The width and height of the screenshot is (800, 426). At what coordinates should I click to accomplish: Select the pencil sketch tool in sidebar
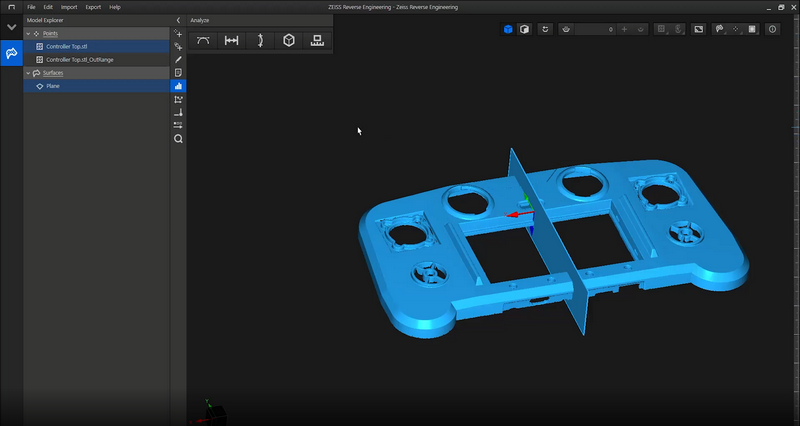(x=178, y=60)
